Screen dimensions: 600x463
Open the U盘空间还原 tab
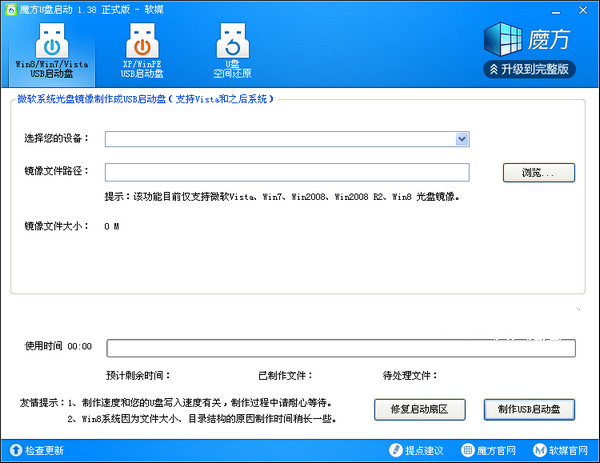coord(232,51)
